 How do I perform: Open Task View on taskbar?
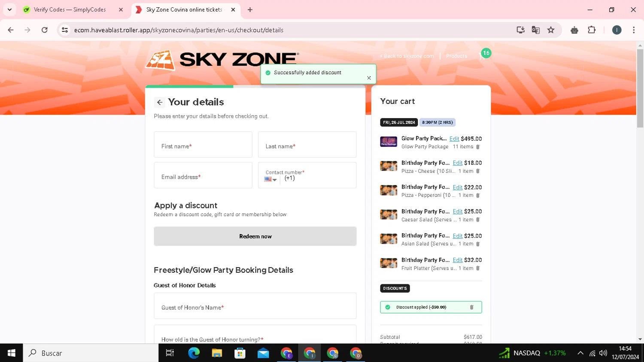click(x=170, y=353)
